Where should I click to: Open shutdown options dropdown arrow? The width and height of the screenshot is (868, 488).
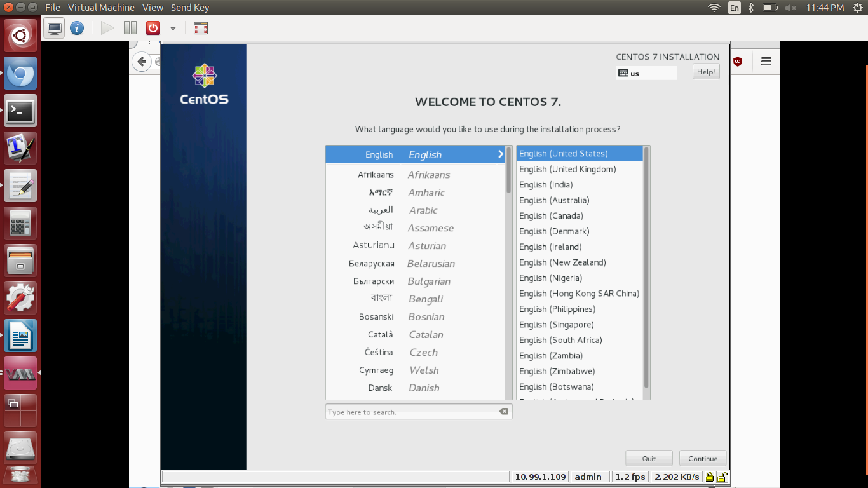(x=173, y=29)
